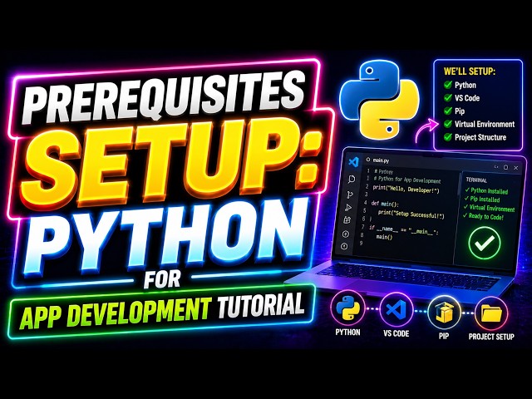
Task: Click the green 'APP DEVELOPMENT' text
Action: tap(116, 313)
